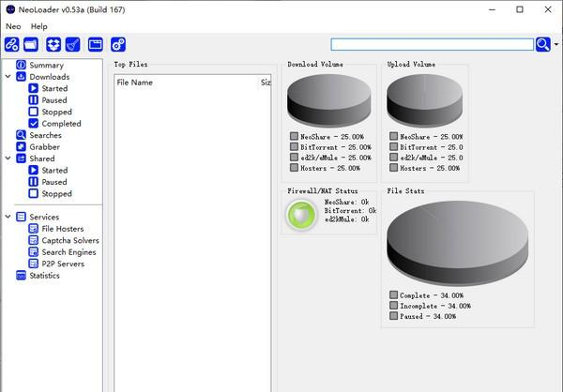The image size is (563, 392).
Task: Click the Downloads icon in sidebar
Action: tap(22, 77)
